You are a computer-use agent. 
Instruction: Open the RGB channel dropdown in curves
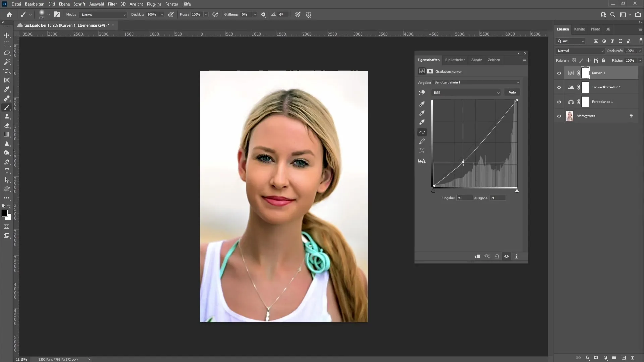[466, 92]
